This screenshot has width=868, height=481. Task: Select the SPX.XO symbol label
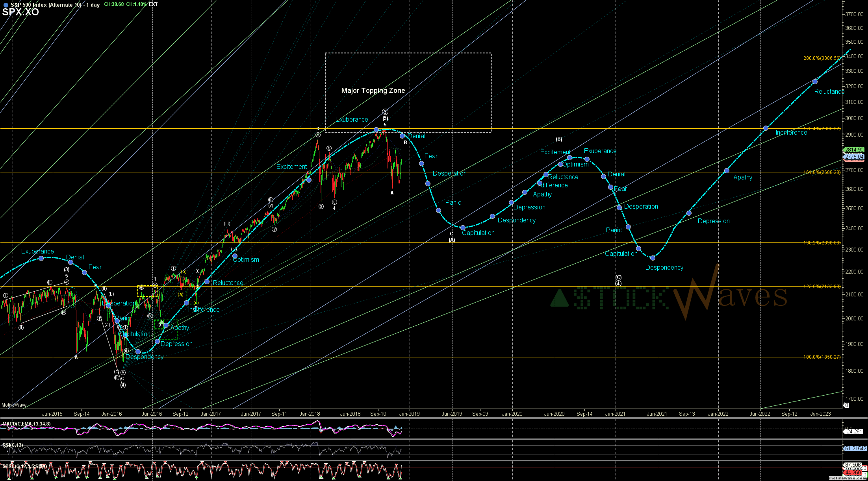20,12
